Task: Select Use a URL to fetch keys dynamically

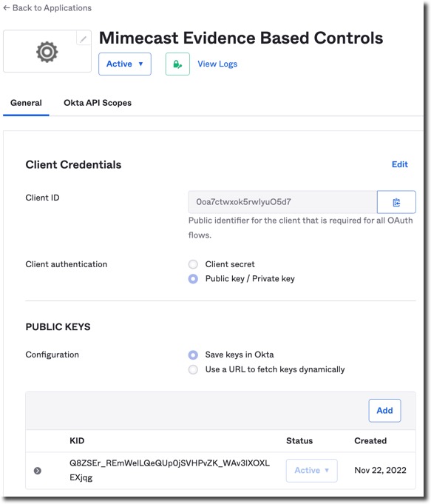Action: click(193, 369)
